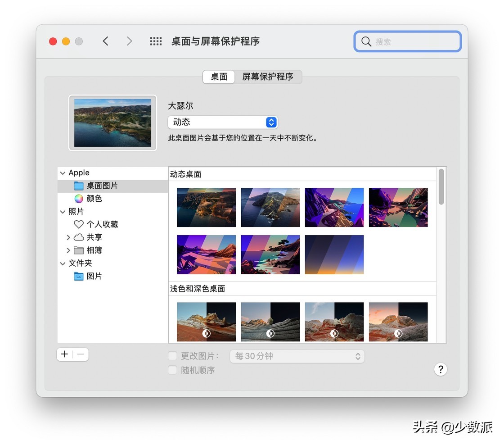504x445 pixels.
Task: Open the Show All preferences grid icon
Action: [x=156, y=41]
